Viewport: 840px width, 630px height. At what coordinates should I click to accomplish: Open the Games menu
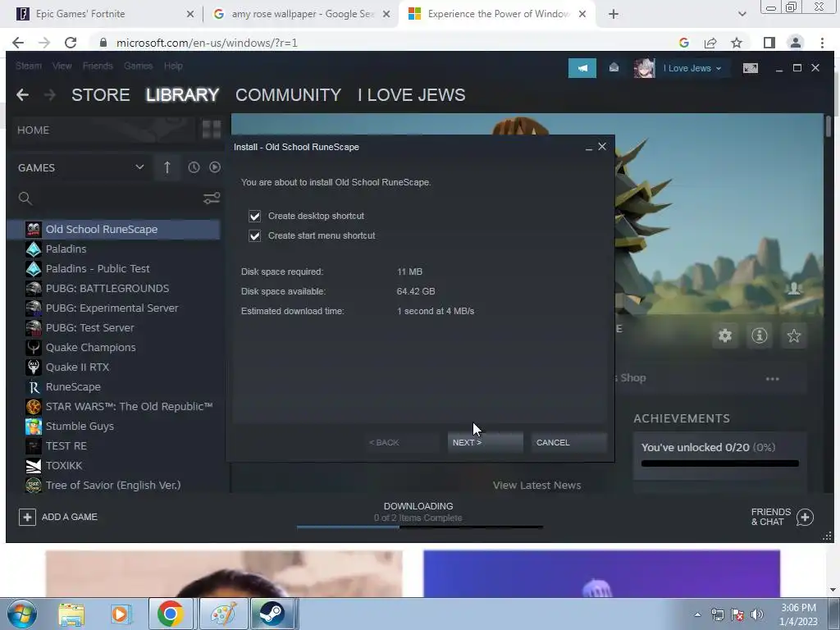pyautogui.click(x=138, y=66)
